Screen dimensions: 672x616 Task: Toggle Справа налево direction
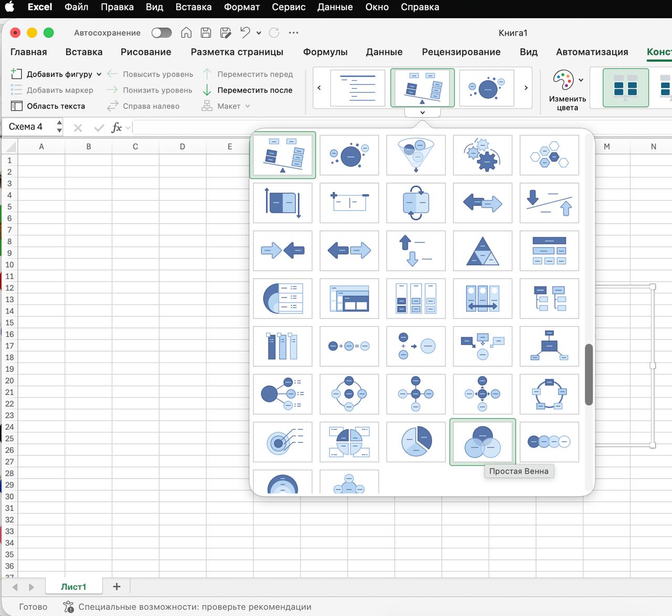coord(143,106)
